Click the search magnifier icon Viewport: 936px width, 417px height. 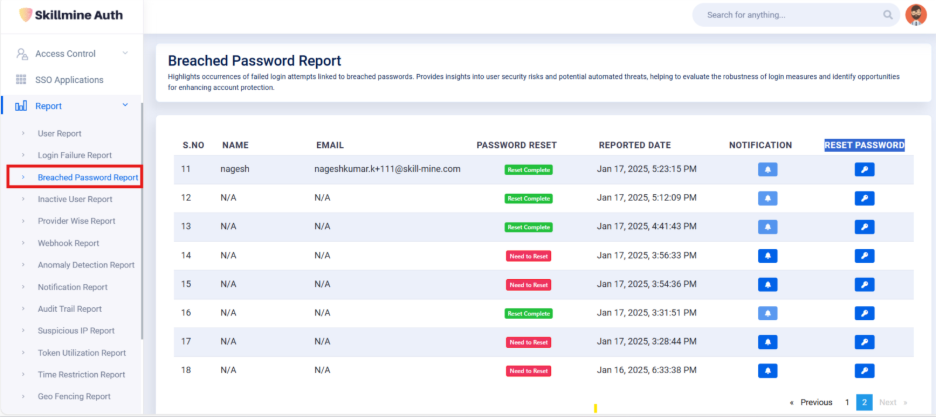(887, 15)
